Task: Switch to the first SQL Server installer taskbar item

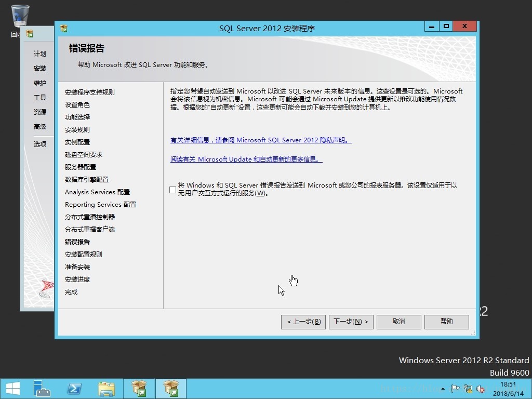Action: (139, 389)
